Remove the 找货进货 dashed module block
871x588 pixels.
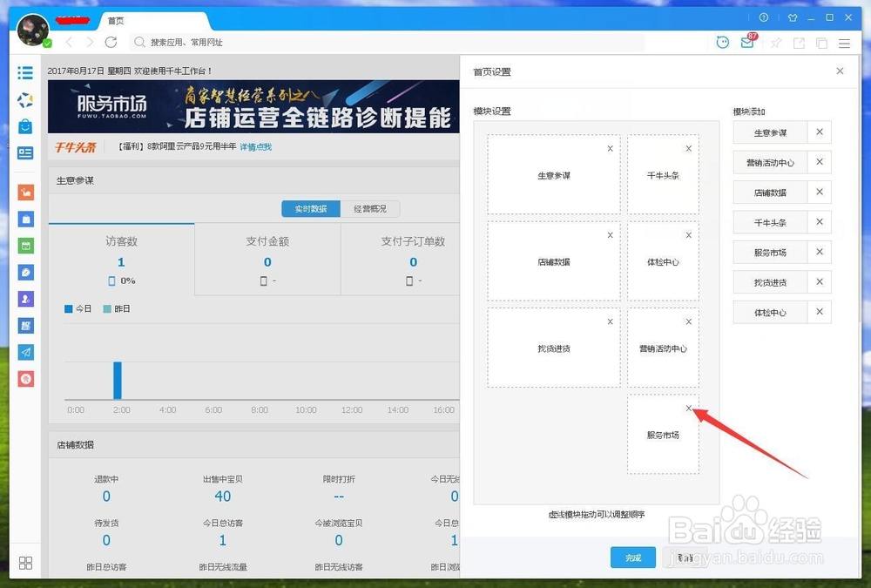[x=610, y=321]
